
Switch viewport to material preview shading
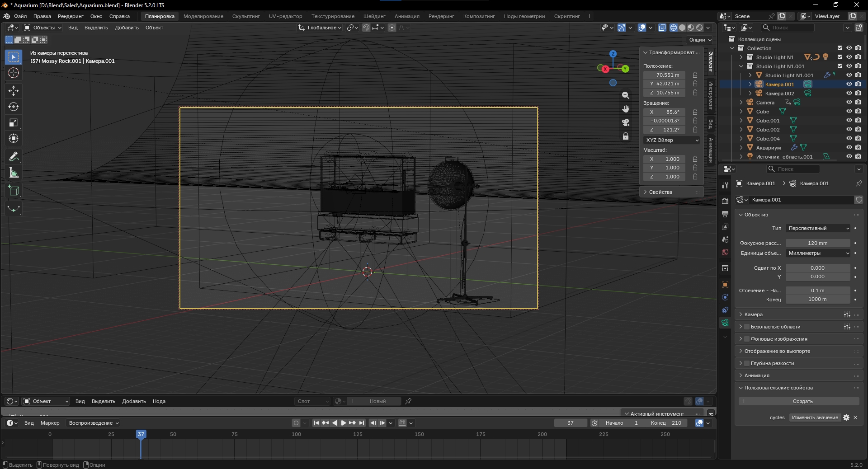point(691,28)
